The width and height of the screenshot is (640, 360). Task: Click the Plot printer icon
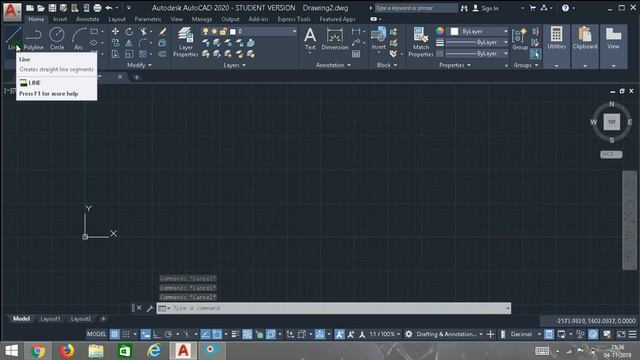(97, 8)
